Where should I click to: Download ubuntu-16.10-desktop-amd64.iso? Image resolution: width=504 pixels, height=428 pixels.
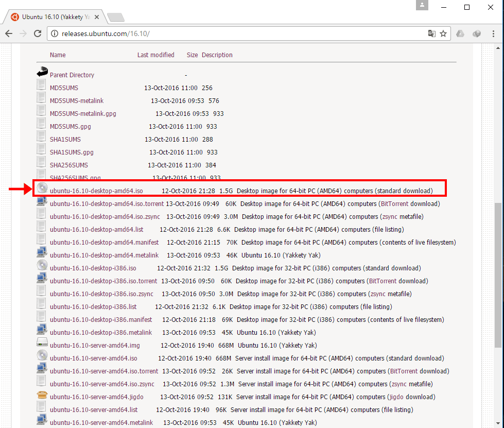pos(96,191)
